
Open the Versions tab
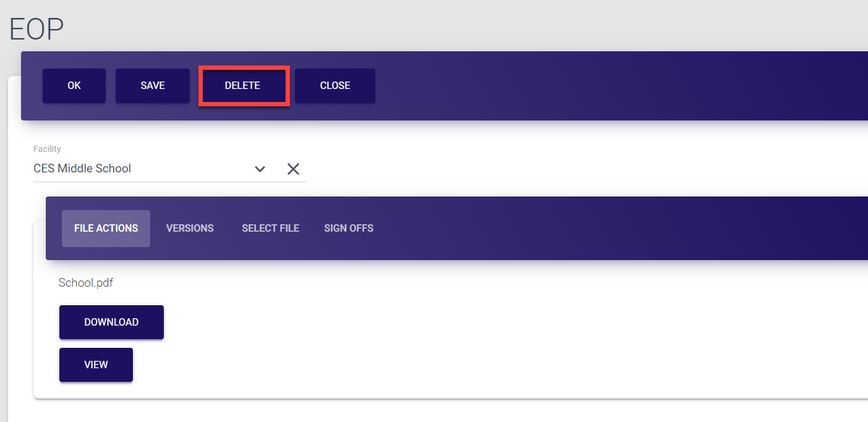190,229
